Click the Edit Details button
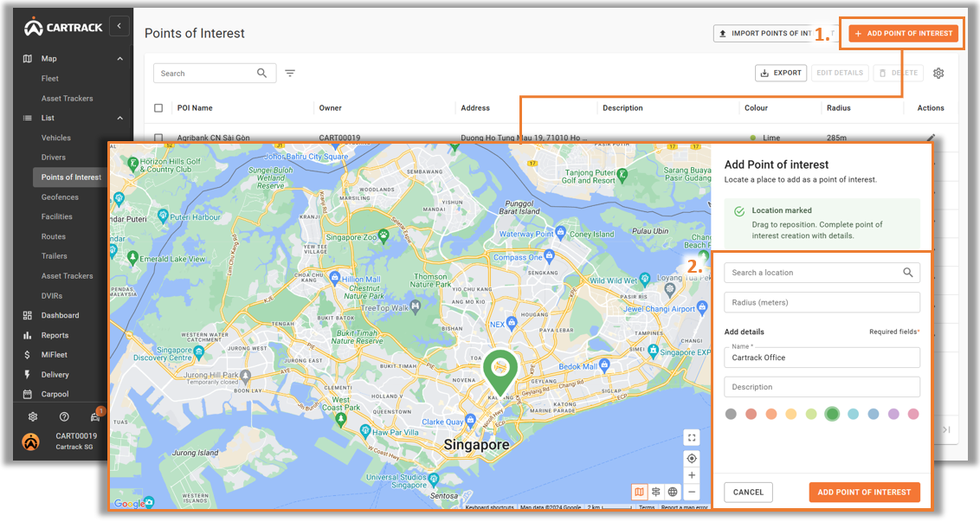The width and height of the screenshot is (980, 522). (x=840, y=73)
